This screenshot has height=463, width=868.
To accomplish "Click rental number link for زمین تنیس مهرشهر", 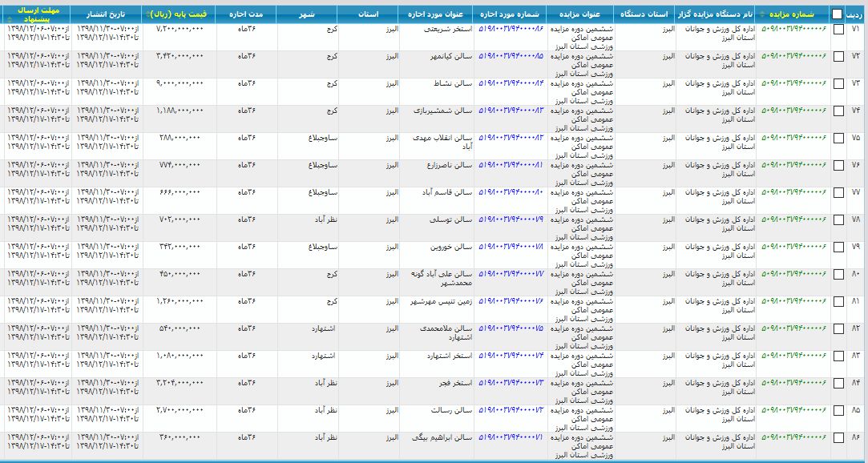I will point(511,301).
